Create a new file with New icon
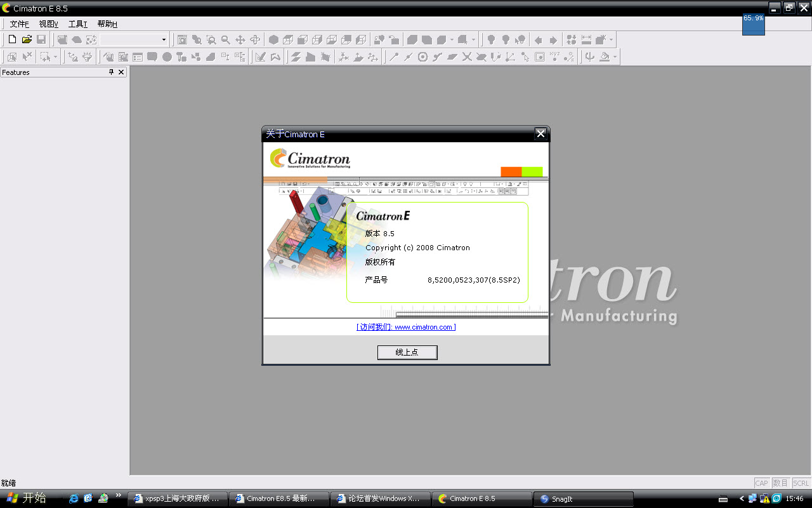 coord(11,39)
